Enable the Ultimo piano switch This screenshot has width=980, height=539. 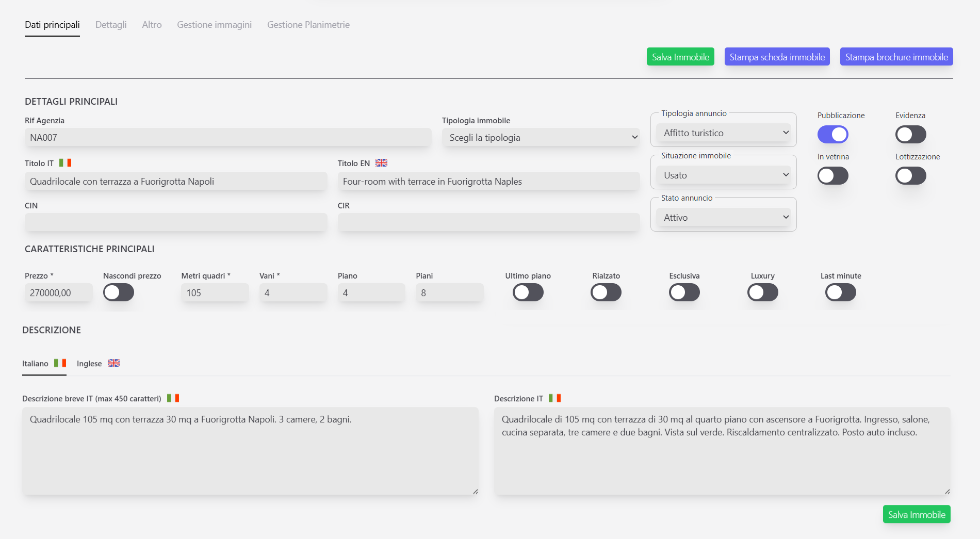click(x=528, y=292)
